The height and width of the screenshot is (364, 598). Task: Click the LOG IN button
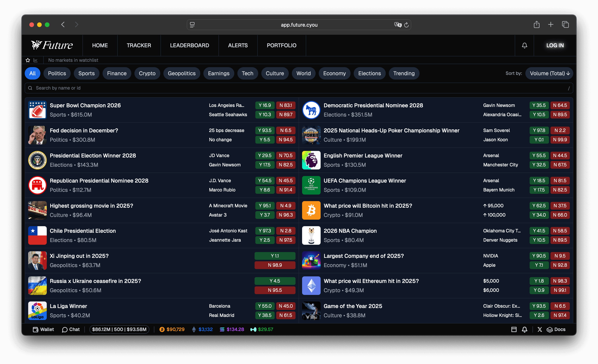click(555, 45)
